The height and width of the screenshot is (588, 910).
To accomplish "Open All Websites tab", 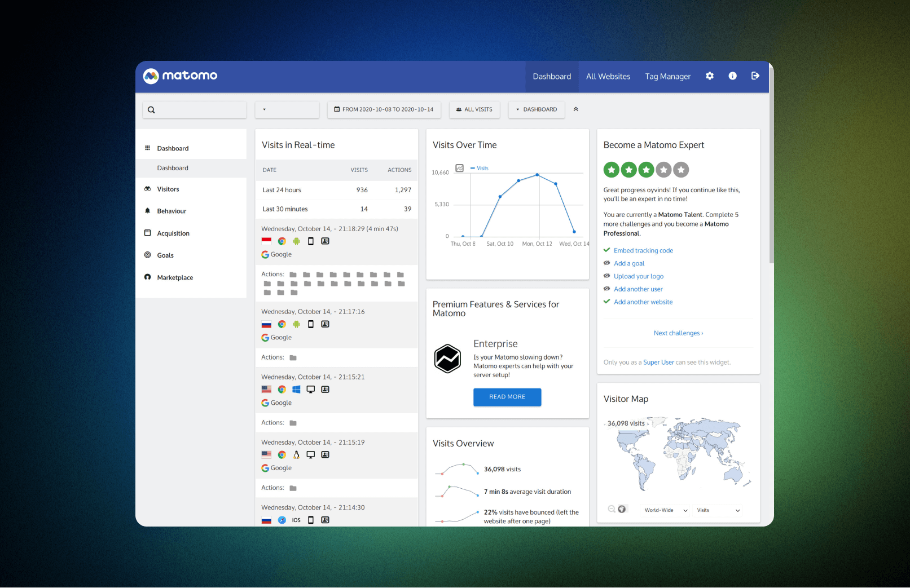I will coord(608,77).
